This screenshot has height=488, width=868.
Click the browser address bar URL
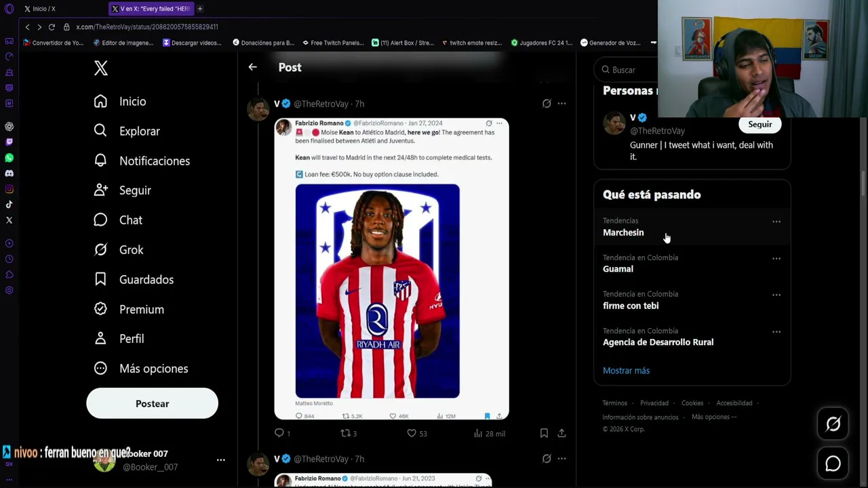tap(147, 27)
